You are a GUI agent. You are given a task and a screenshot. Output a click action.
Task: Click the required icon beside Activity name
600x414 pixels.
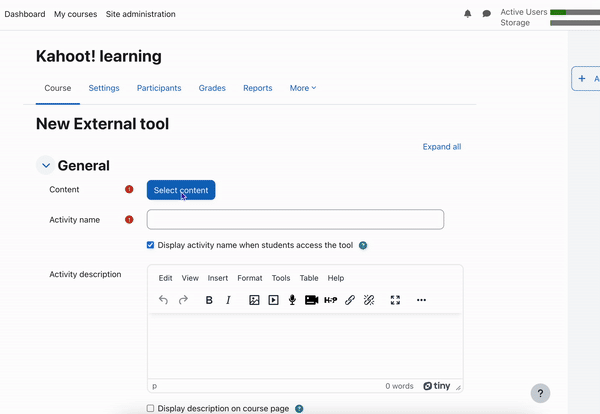[129, 220]
